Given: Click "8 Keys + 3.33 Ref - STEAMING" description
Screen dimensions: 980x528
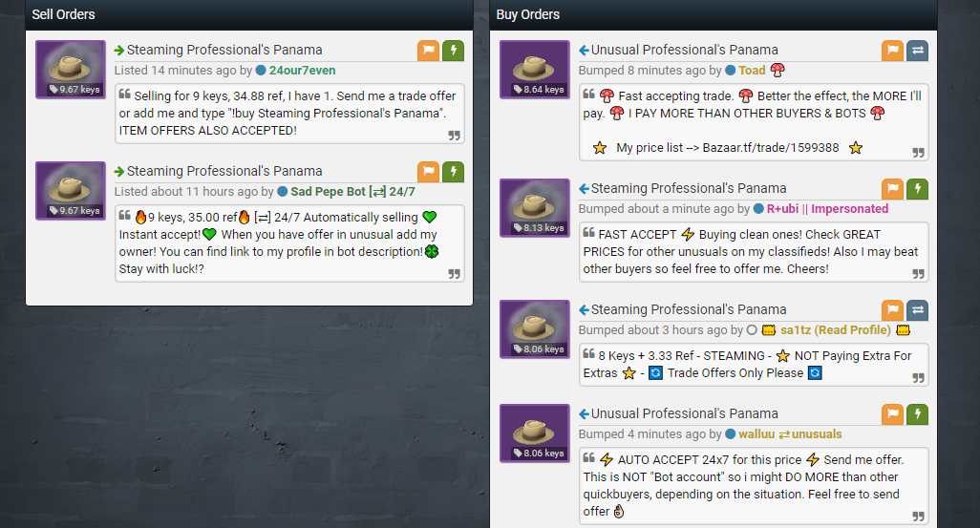Looking at the screenshot, I should pyautogui.click(x=753, y=365).
